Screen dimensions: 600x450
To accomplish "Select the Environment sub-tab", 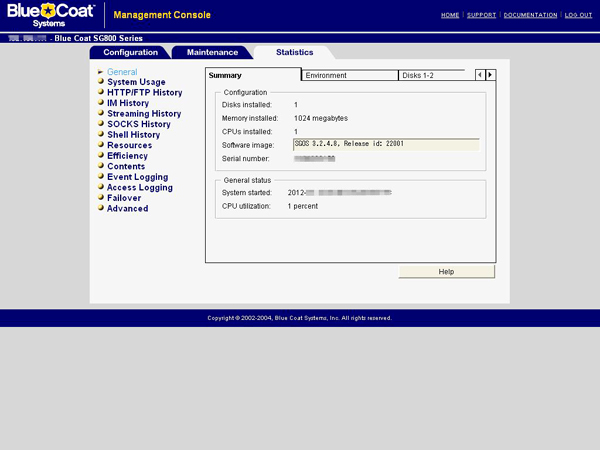I will tap(350, 75).
